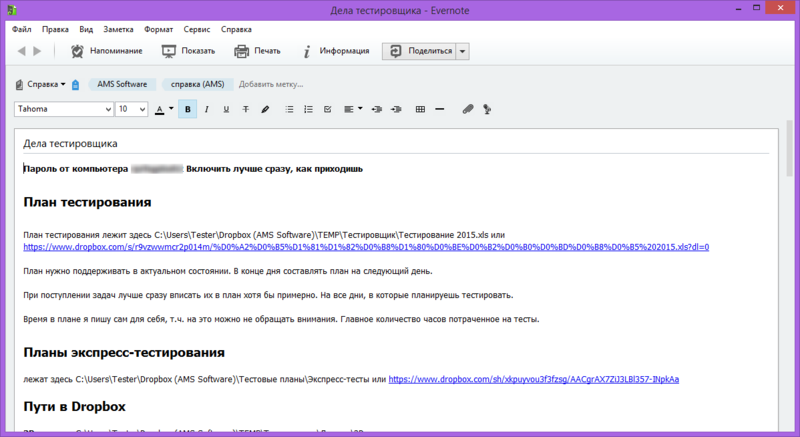Select the AMS Software tag
Screen dimensions: 800x437
(x=122, y=84)
